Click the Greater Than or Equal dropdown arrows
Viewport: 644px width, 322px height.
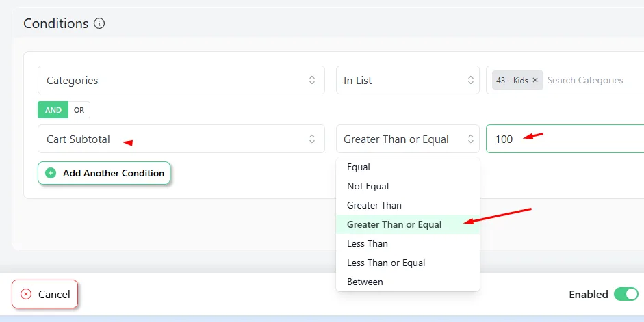[471, 139]
